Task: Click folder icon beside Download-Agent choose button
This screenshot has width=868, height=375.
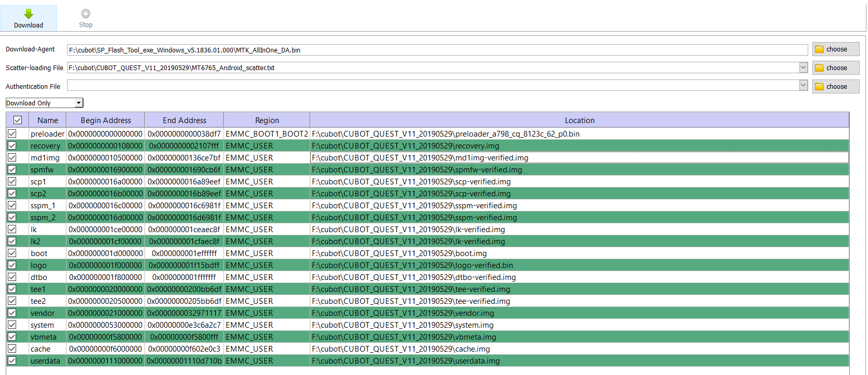Action: [x=820, y=49]
